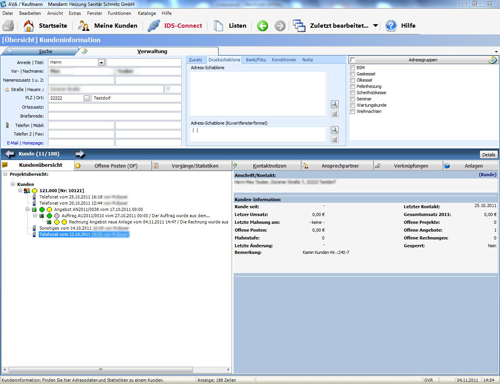Open the Datei menu

7,13
